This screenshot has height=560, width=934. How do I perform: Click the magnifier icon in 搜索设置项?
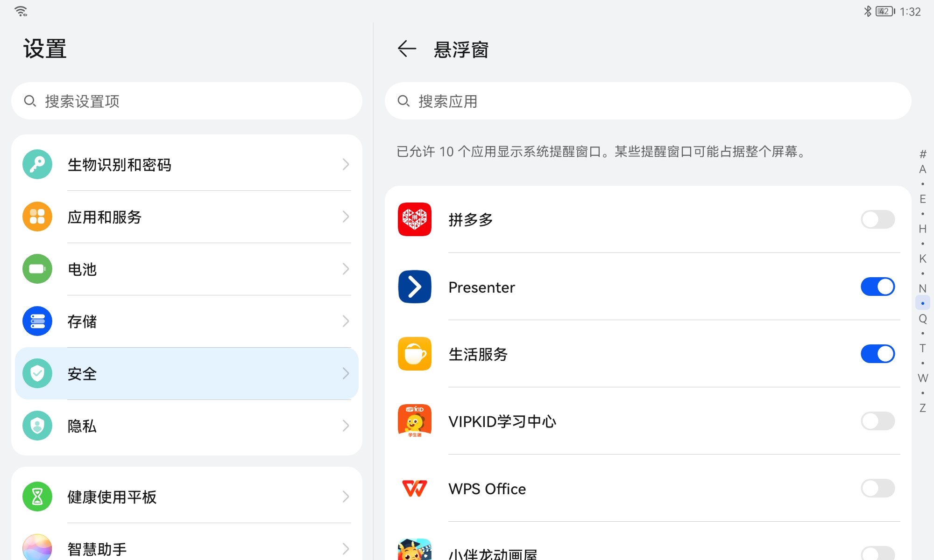30,101
